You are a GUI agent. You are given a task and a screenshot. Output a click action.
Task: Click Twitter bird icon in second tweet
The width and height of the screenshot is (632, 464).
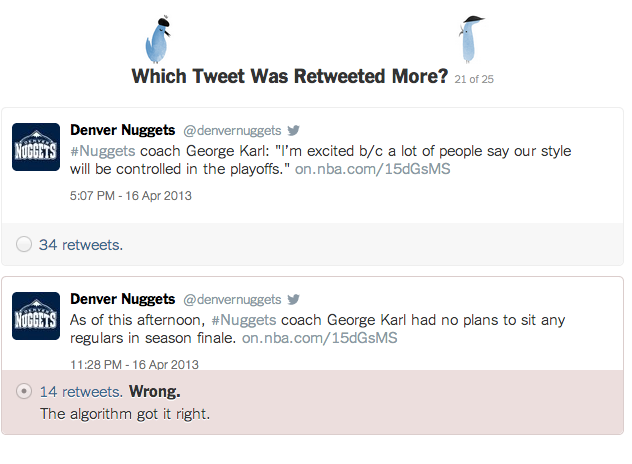[x=293, y=299]
